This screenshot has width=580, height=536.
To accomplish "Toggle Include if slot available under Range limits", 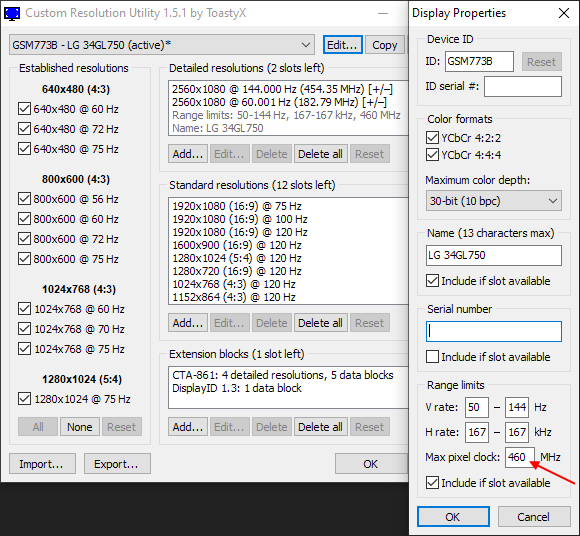I will tap(432, 483).
